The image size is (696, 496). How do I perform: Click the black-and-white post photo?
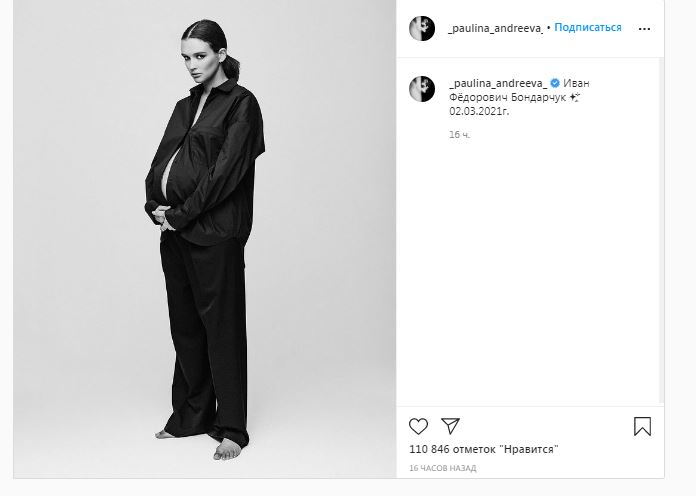[x=205, y=239]
